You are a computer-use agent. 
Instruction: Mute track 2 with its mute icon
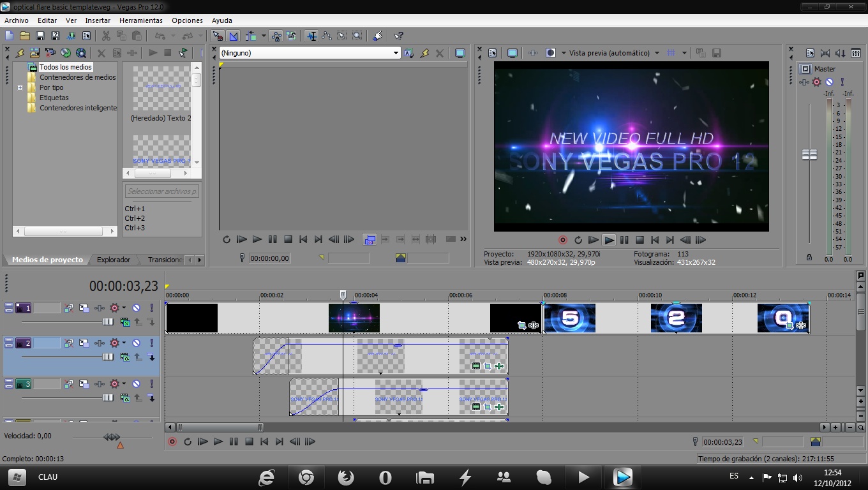coord(137,343)
